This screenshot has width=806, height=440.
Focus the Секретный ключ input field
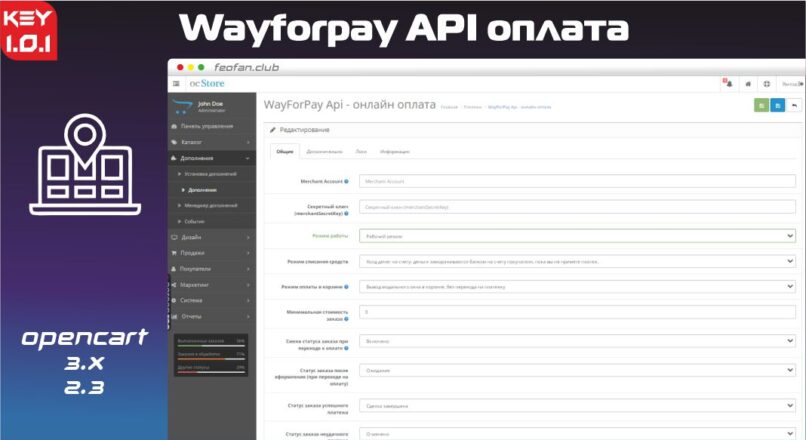tap(577, 207)
